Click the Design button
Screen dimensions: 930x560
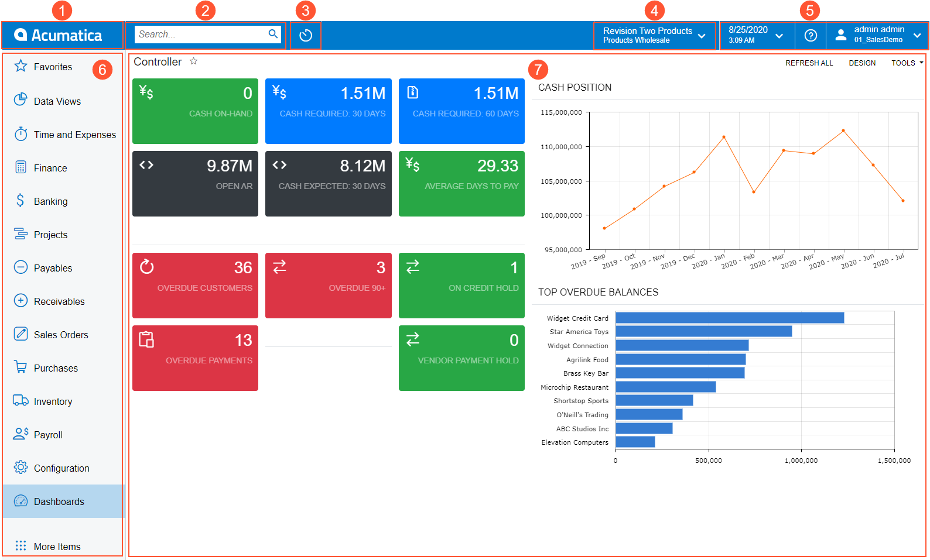(862, 63)
